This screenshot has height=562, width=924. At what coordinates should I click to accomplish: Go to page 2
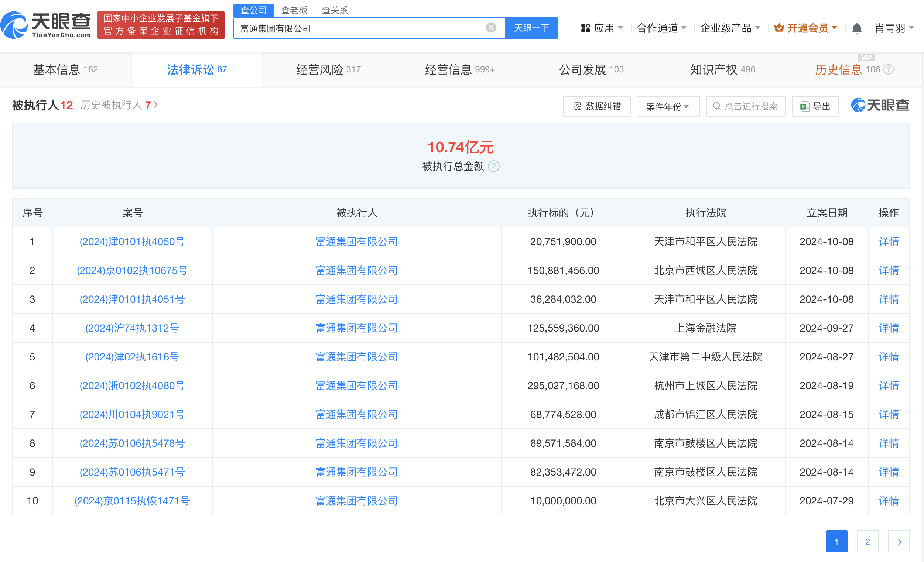[x=867, y=541]
